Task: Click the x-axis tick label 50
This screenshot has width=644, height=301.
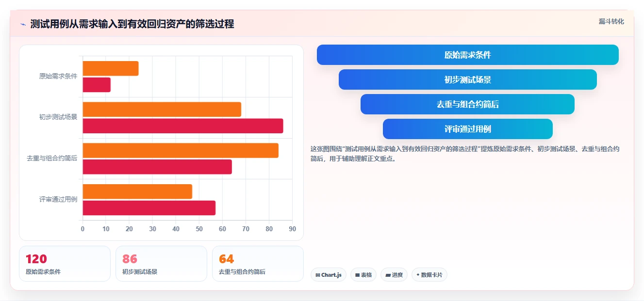Action: 199,229
